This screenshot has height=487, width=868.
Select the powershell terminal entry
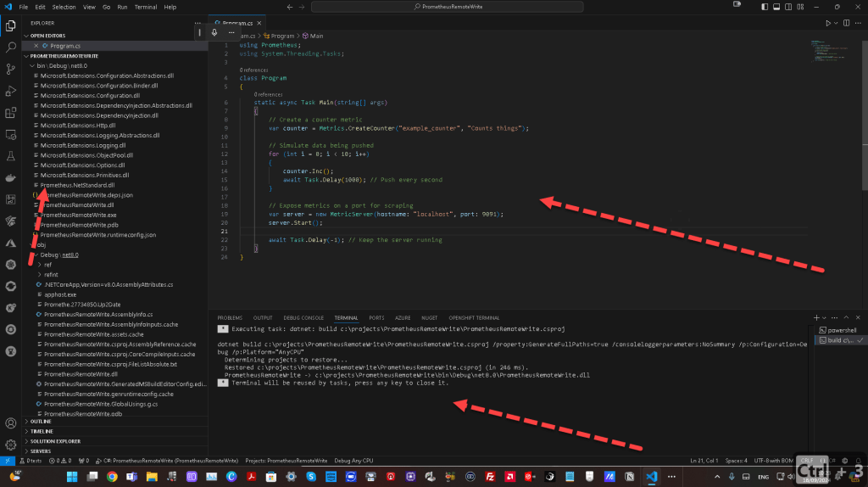click(840, 330)
